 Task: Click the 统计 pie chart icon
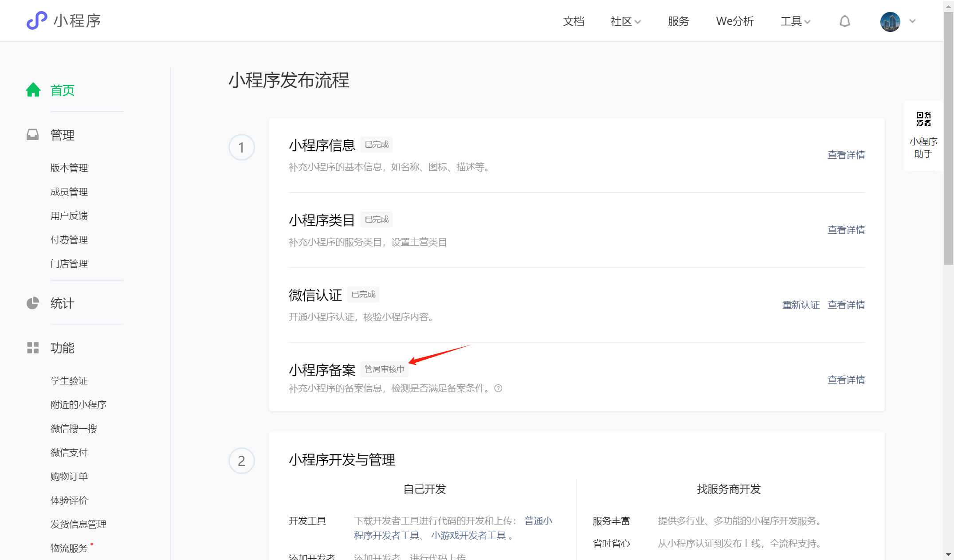click(33, 303)
